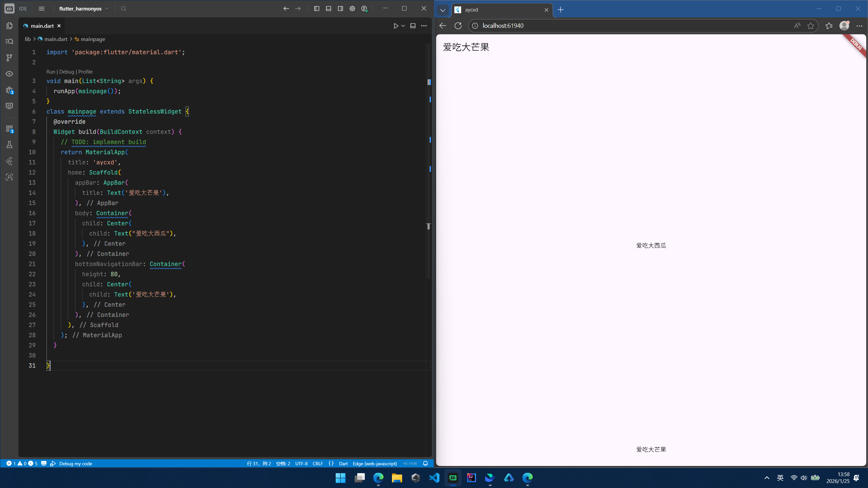
Task: Select the main.dart editor tab
Action: (x=42, y=26)
